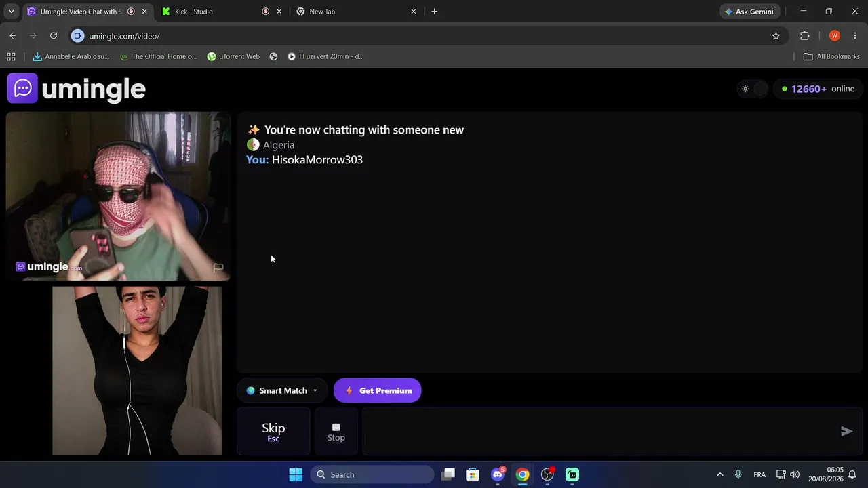Image resolution: width=868 pixels, height=488 pixels.
Task: Open OBS Studio from the taskbar
Action: pyautogui.click(x=547, y=474)
